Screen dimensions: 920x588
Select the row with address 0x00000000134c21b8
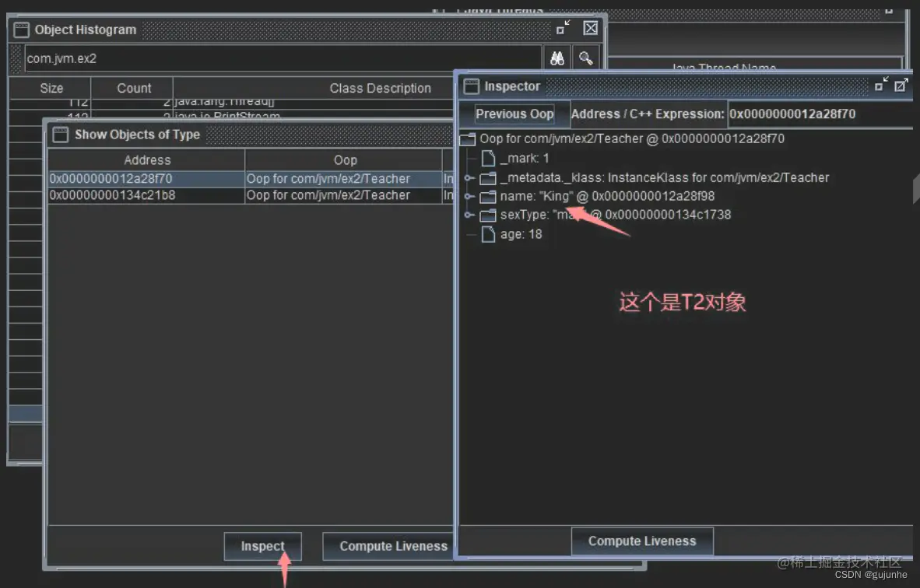click(x=251, y=195)
